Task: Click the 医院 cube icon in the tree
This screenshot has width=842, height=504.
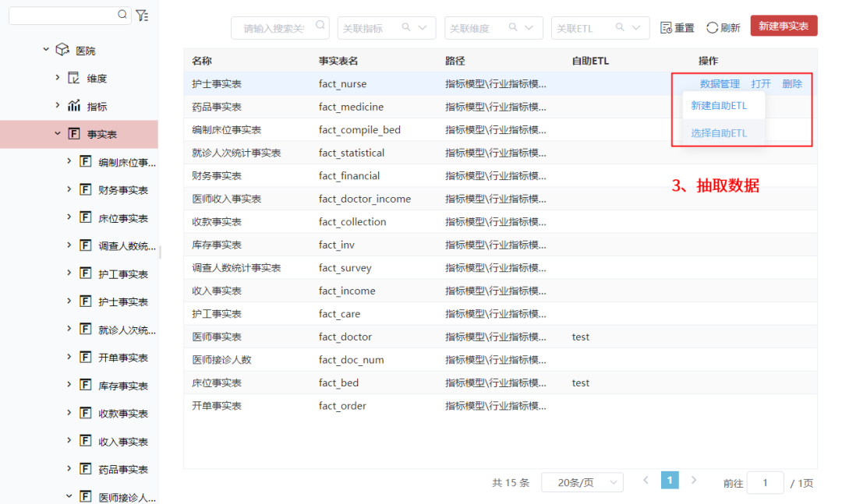Action: tap(63, 50)
